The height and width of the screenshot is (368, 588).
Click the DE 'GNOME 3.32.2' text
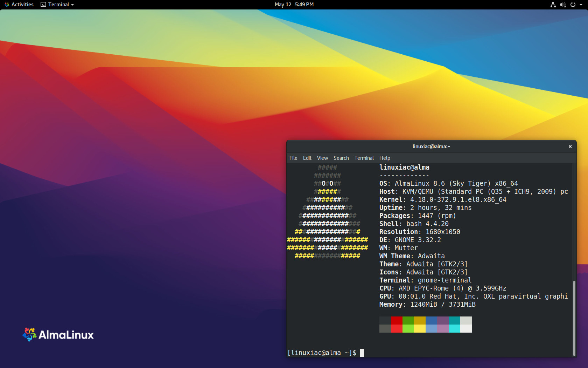point(418,240)
